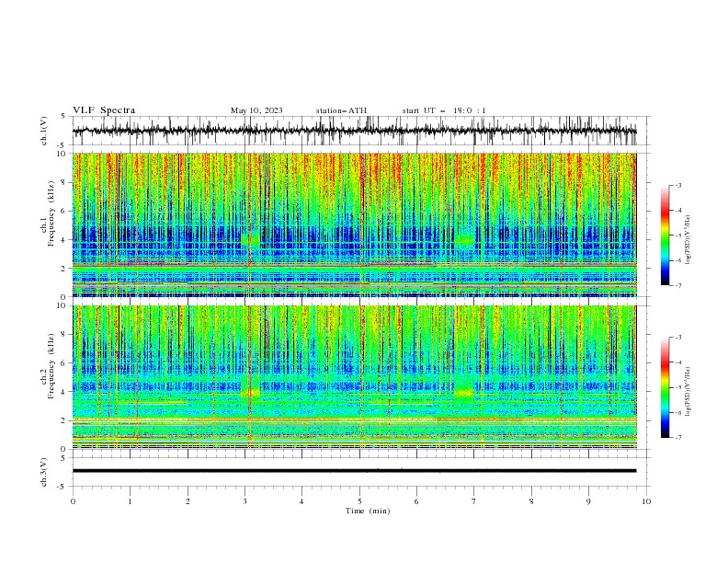Click the ch.2 color bar "log(PSD)(V²/Hz)" label
The width and height of the screenshot is (728, 563).
[x=688, y=392]
